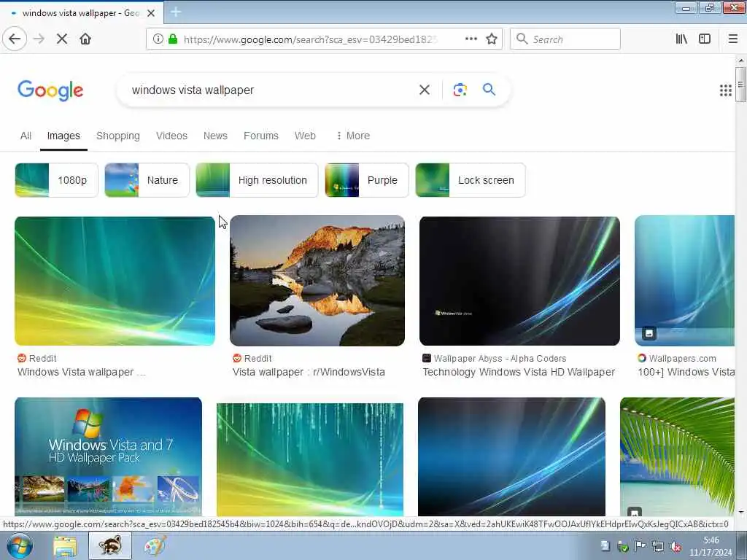Stop loading the page

coord(62,39)
